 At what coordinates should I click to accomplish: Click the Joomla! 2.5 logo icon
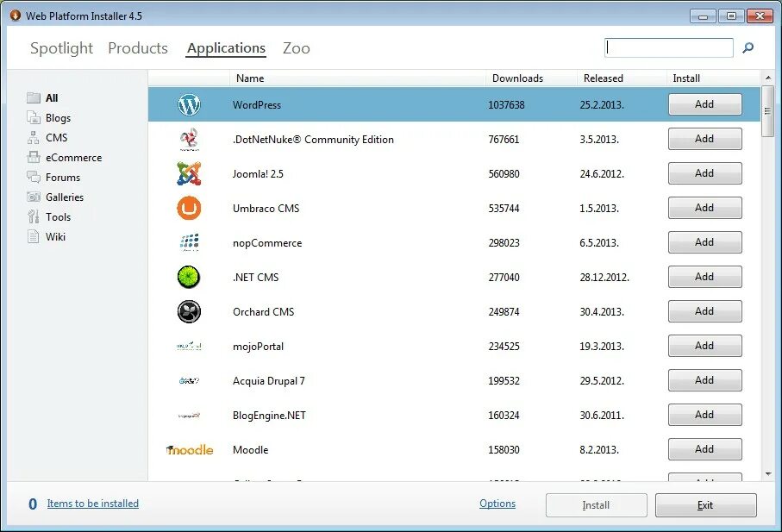tap(189, 173)
